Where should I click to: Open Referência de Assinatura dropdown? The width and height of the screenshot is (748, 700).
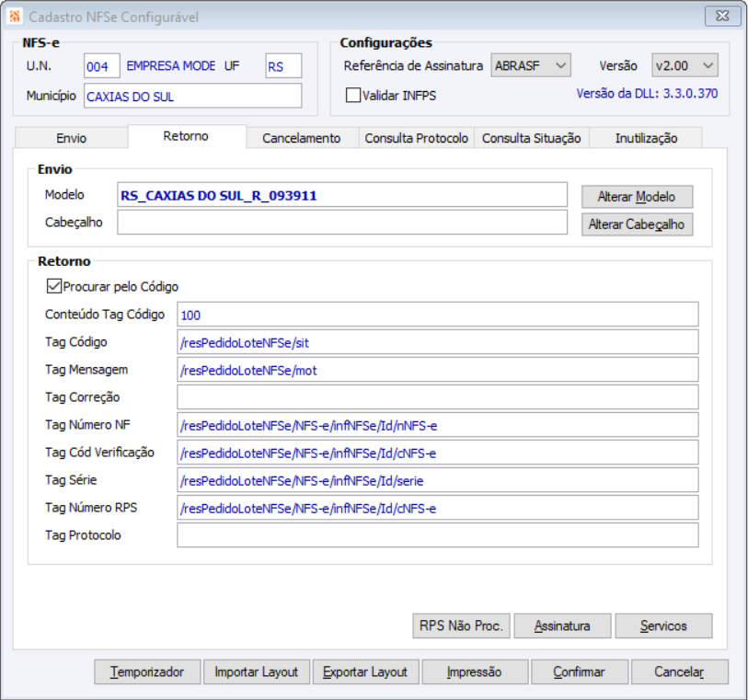coord(532,65)
